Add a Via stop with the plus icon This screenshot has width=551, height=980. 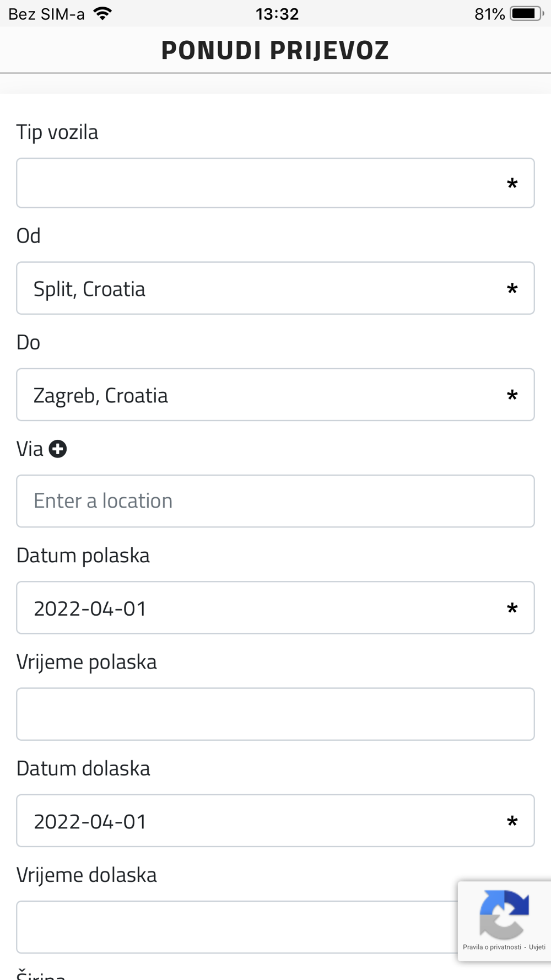point(58,449)
